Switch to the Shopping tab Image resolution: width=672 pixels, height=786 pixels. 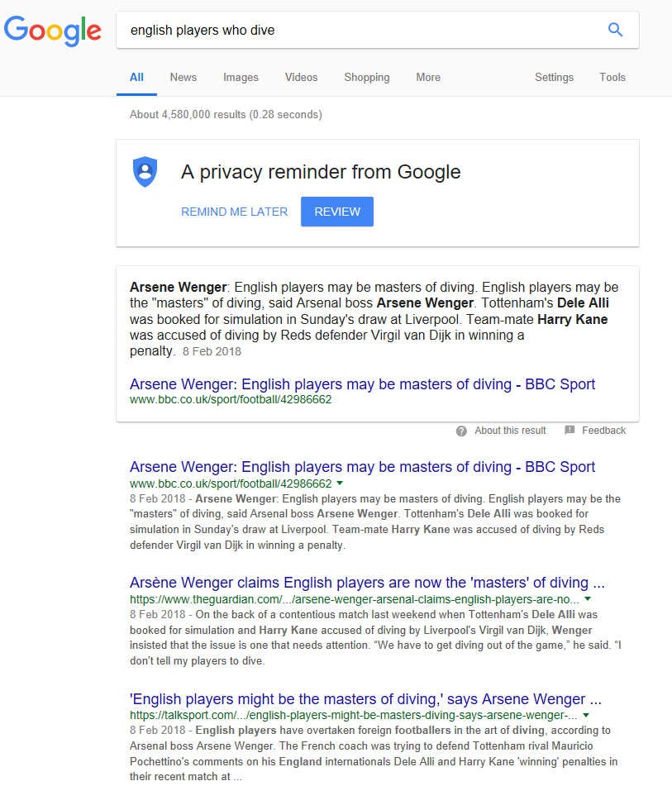[367, 77]
